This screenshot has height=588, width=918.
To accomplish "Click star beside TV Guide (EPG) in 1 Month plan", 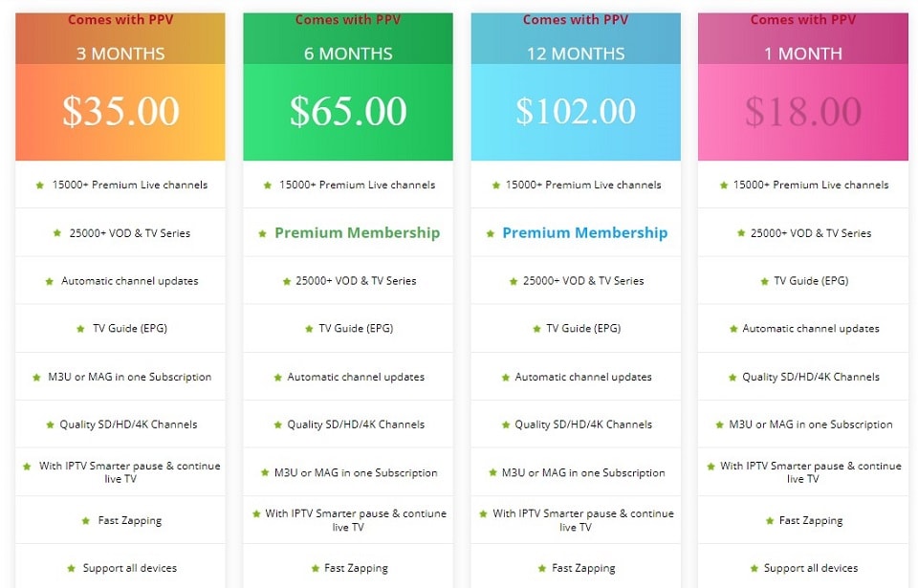I will point(764,282).
